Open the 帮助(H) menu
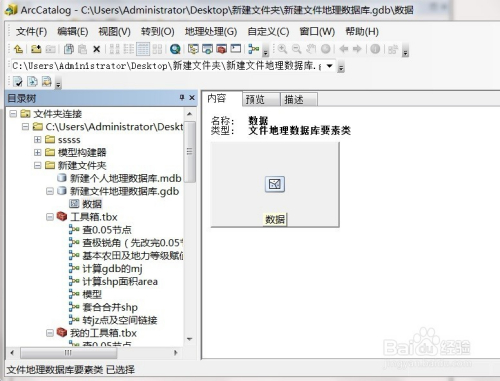This screenshot has width=500, height=381. pyautogui.click(x=362, y=32)
